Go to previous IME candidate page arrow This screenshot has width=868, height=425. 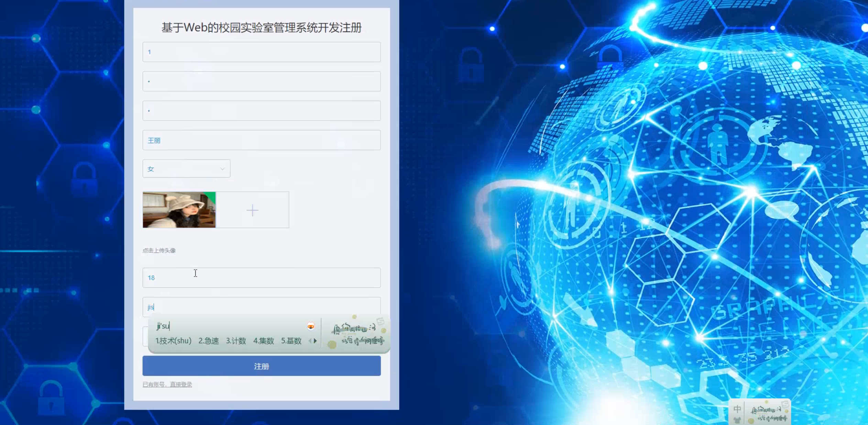(x=310, y=341)
